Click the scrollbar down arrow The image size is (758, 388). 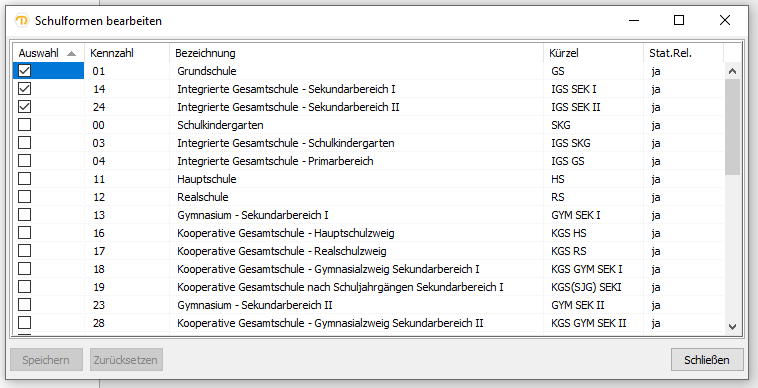pos(732,327)
